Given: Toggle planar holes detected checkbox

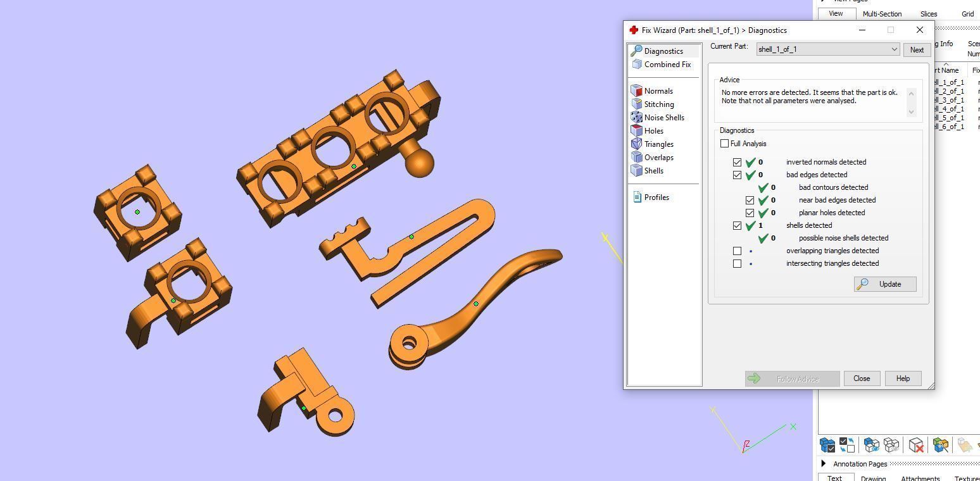Looking at the screenshot, I should click(750, 213).
